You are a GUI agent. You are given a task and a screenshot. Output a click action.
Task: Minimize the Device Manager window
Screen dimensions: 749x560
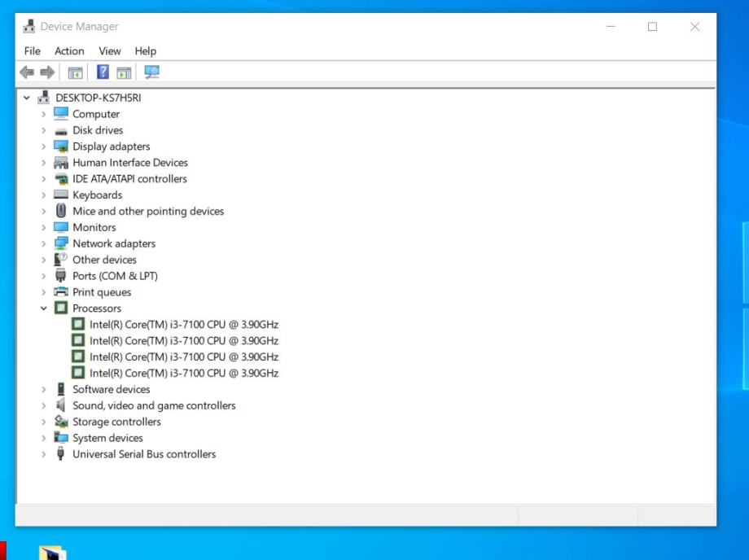coord(611,27)
